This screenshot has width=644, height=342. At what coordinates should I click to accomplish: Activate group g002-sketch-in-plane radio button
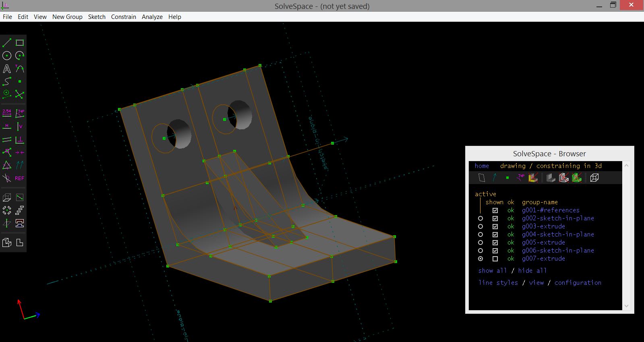coord(480,218)
